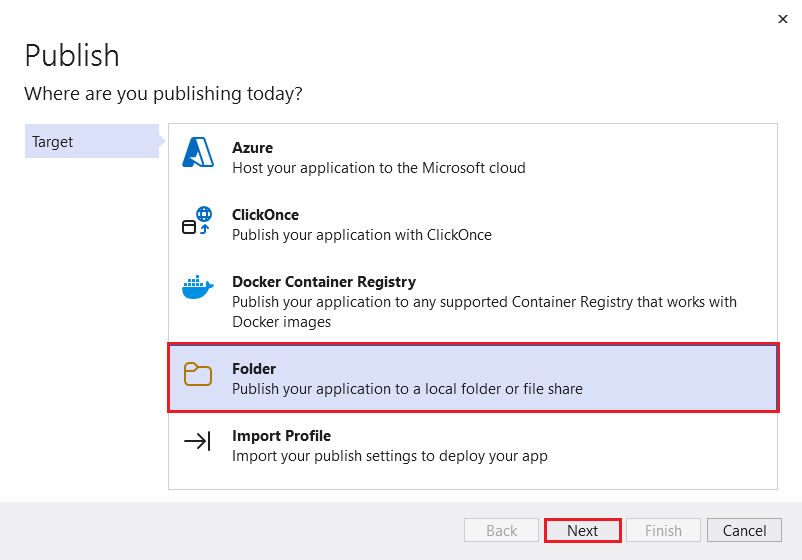The image size is (802, 560).
Task: Click the Docker whale icon
Action: (x=197, y=287)
